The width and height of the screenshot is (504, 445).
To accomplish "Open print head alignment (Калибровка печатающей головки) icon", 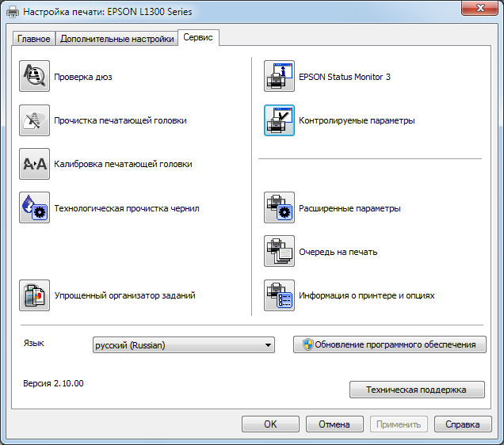I will (34, 164).
